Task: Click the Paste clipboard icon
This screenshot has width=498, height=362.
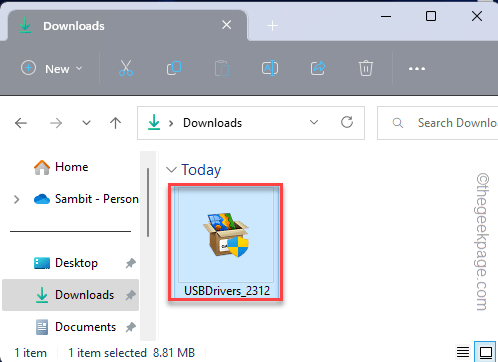Action: click(x=222, y=68)
